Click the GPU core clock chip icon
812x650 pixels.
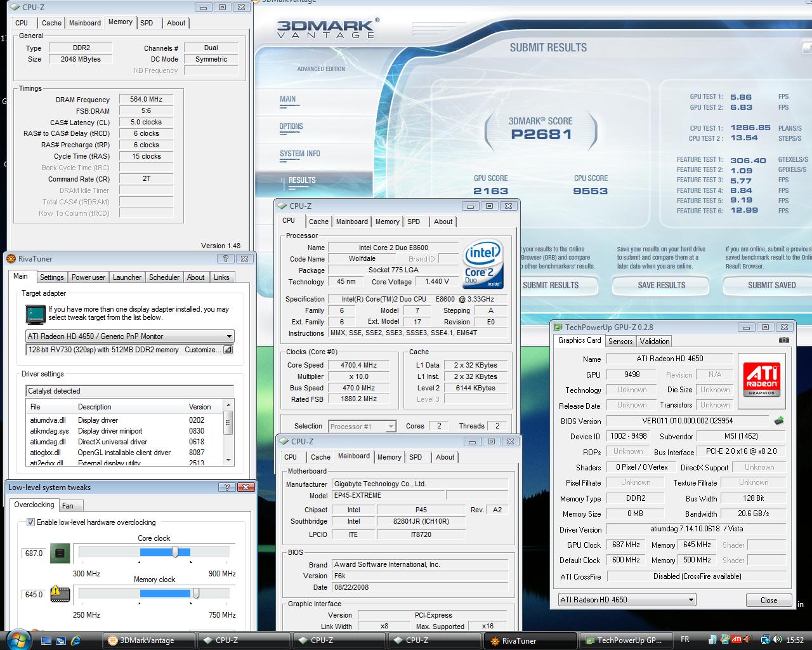pyautogui.click(x=60, y=554)
